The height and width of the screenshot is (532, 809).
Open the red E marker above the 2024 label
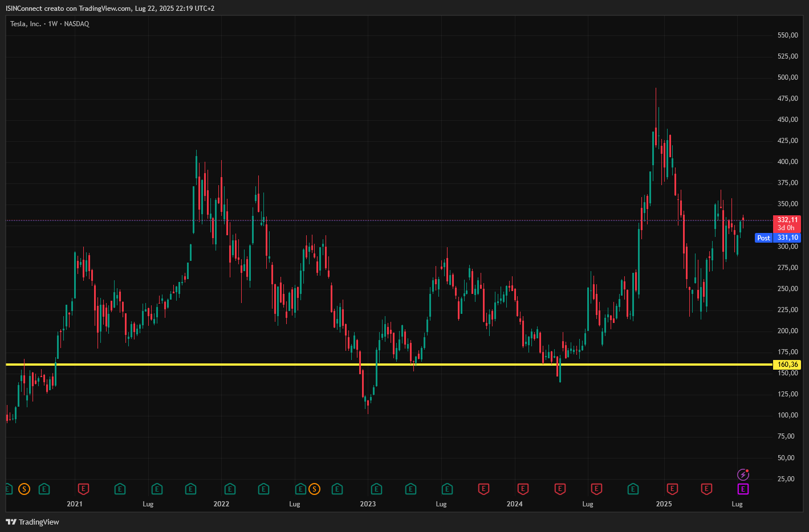click(x=523, y=489)
